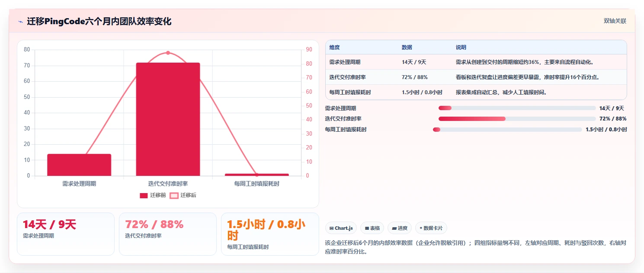644x273 pixels.
Task: Click the description about 周期缩短约36%
Action: click(525, 62)
